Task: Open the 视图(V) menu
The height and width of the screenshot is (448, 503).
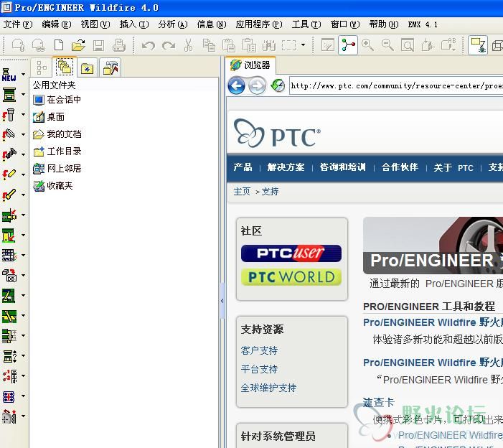Action: (95, 24)
